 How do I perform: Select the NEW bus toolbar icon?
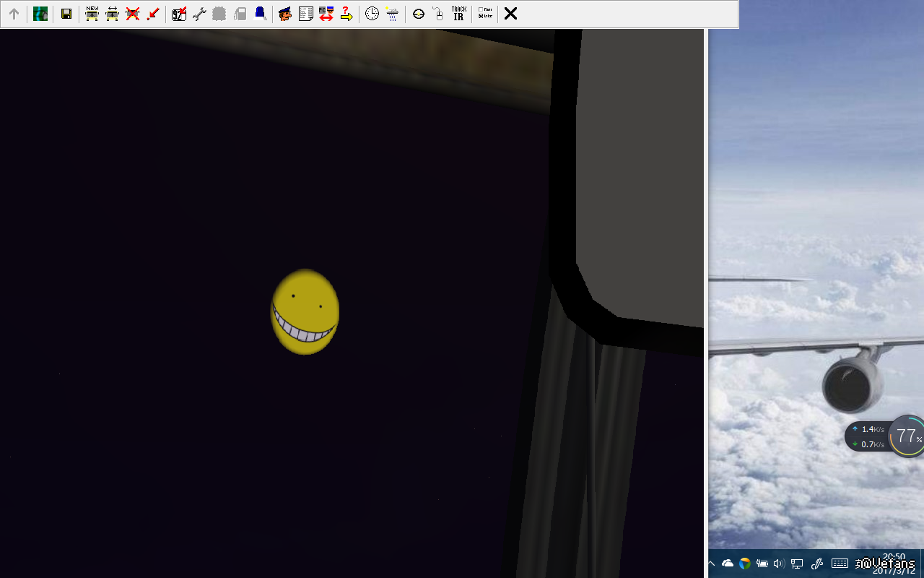pyautogui.click(x=92, y=14)
